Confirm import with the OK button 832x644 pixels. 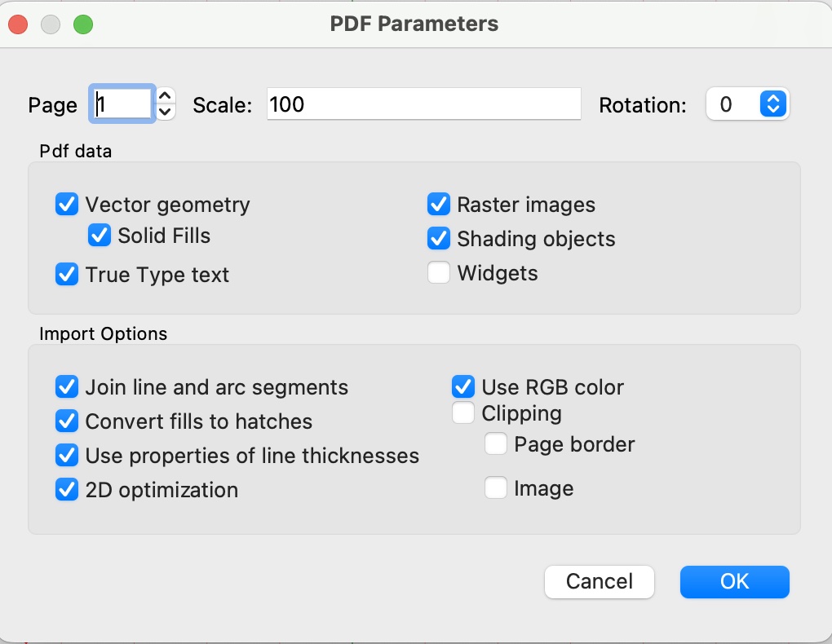point(734,582)
